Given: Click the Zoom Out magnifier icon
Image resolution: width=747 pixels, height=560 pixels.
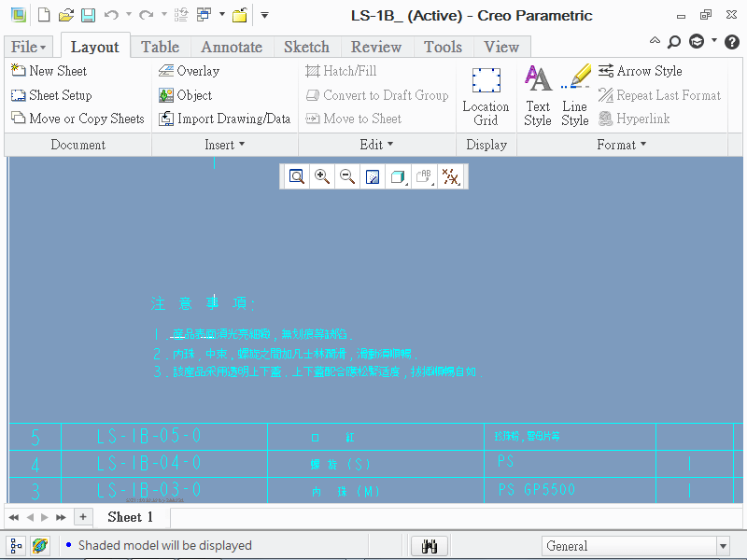Looking at the screenshot, I should (346, 176).
